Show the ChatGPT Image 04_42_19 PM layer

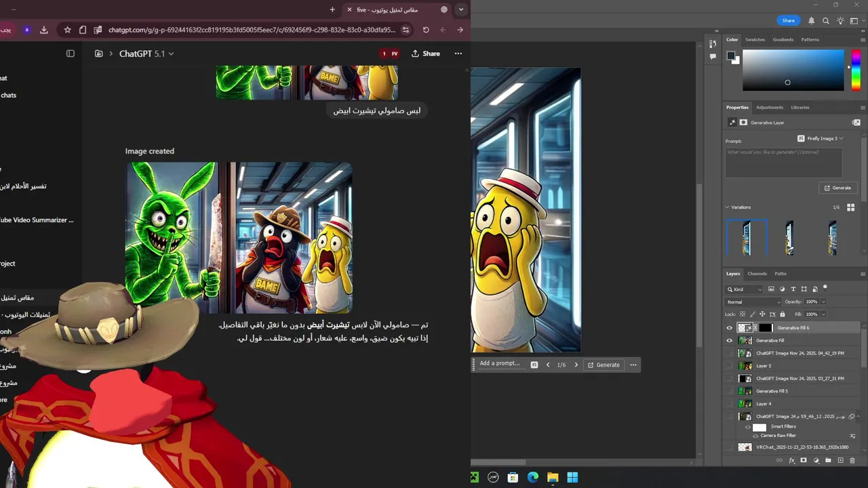(730, 353)
